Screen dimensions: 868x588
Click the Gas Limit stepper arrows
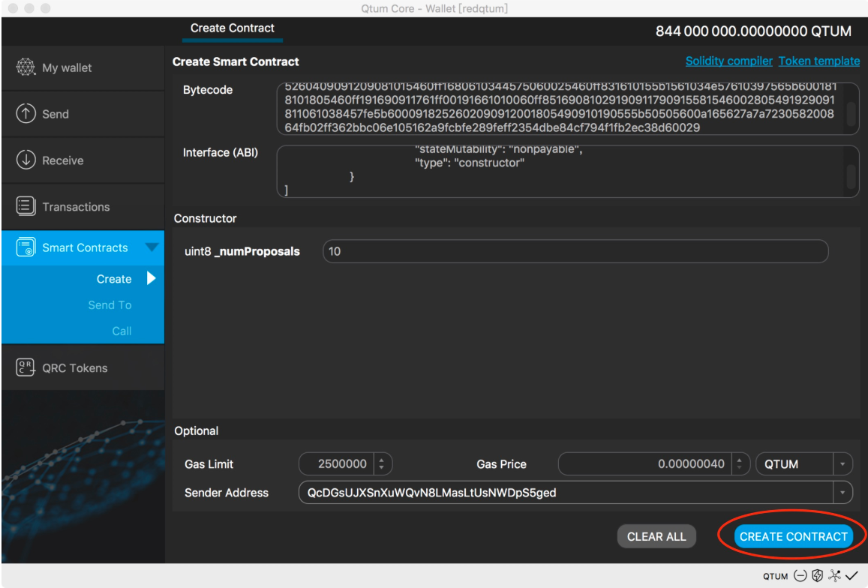click(381, 464)
